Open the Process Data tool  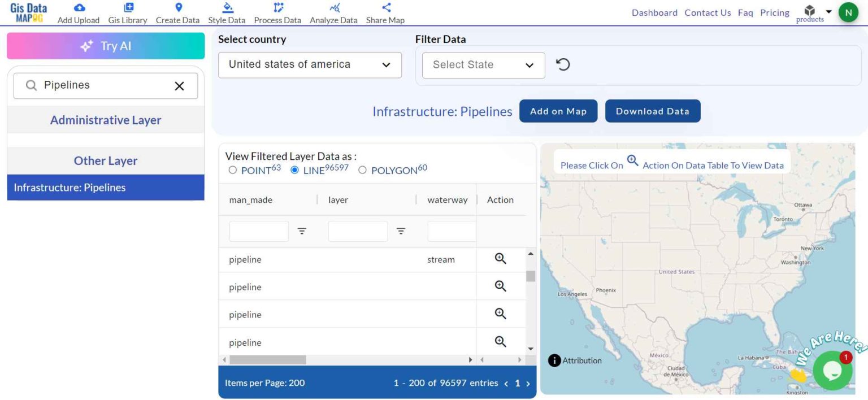pyautogui.click(x=277, y=12)
